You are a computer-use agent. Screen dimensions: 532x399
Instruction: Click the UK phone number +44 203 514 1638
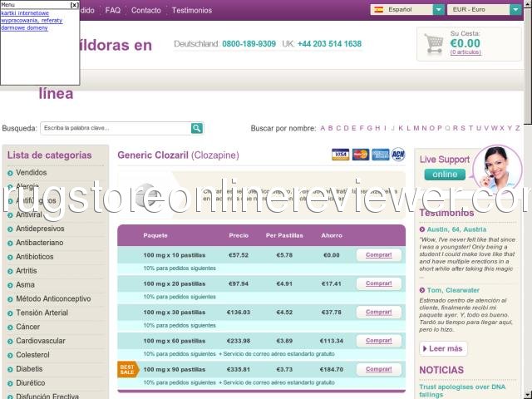[329, 44]
